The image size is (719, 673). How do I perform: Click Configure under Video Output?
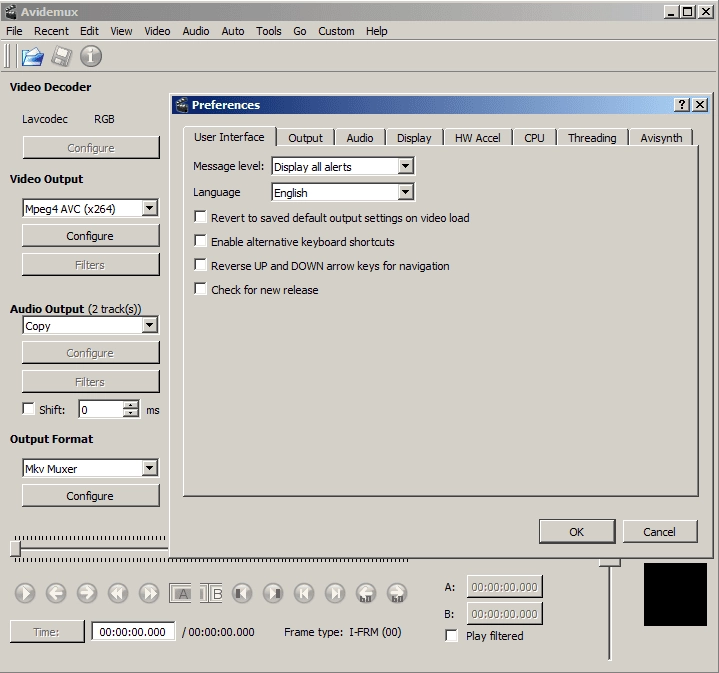point(90,236)
